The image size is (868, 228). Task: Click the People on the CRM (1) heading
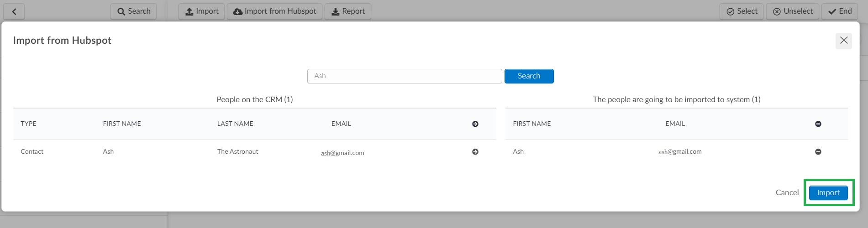(255, 99)
